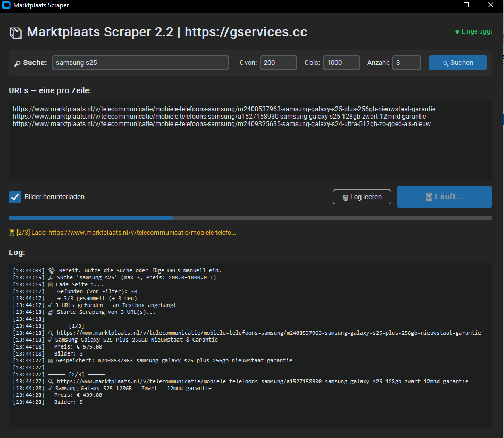Click the log line 'Gefunden (vor Filter): 30'
Screen dimensions: 504x438
click(75, 291)
